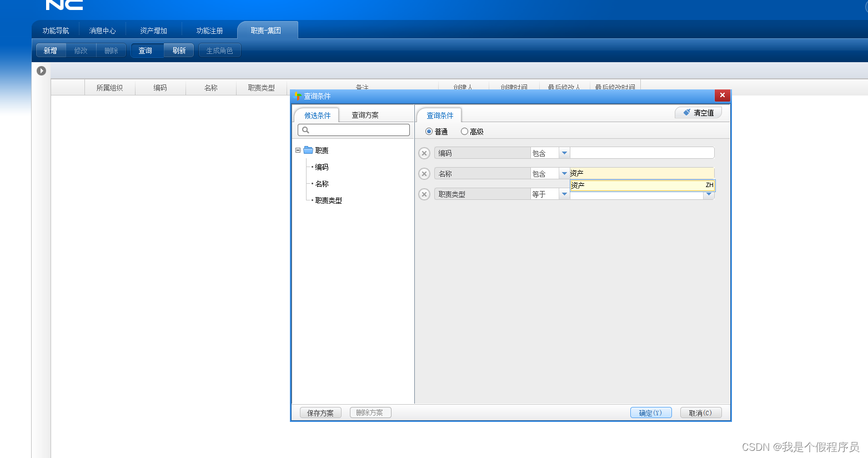Viewport: 868px width, 458px height.
Task: Open the 职责类型 value dropdown arrow
Action: click(x=709, y=195)
